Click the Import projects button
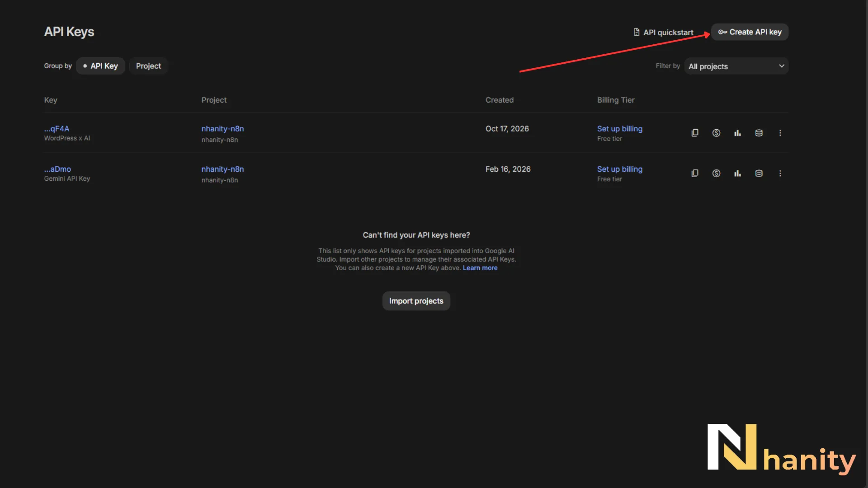The height and width of the screenshot is (488, 868). click(x=416, y=301)
